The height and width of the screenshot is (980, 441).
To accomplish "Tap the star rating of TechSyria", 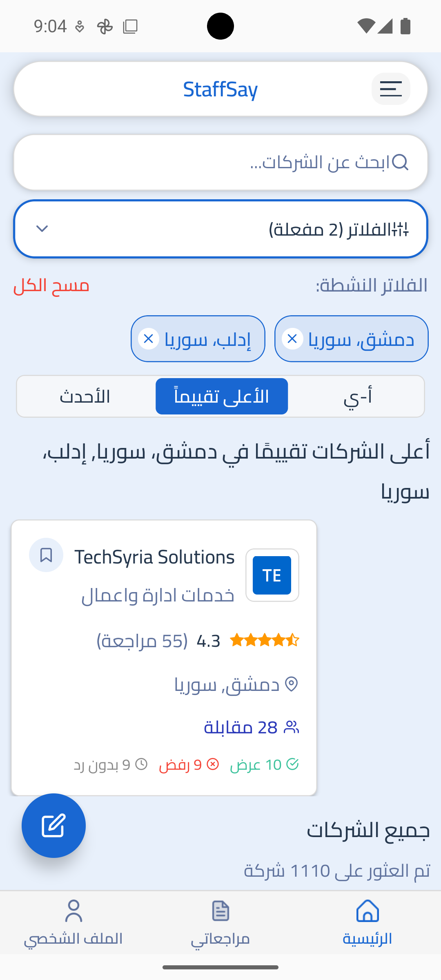I will tap(265, 640).
